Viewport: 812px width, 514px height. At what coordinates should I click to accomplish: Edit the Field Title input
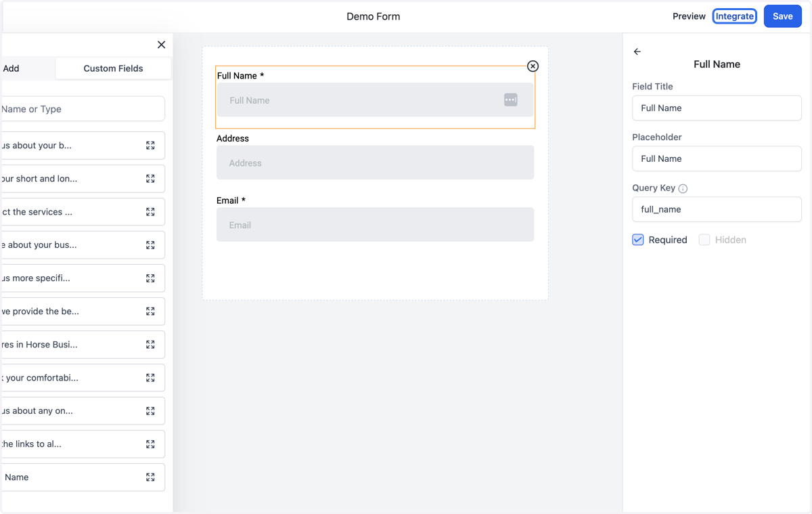pyautogui.click(x=717, y=108)
